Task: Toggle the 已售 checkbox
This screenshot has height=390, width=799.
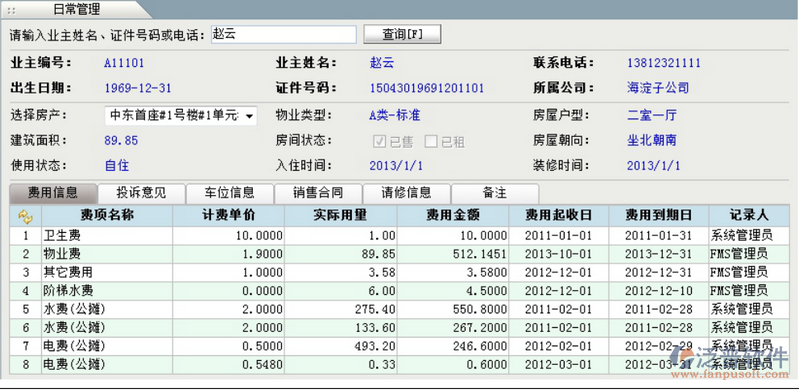Action: point(379,141)
